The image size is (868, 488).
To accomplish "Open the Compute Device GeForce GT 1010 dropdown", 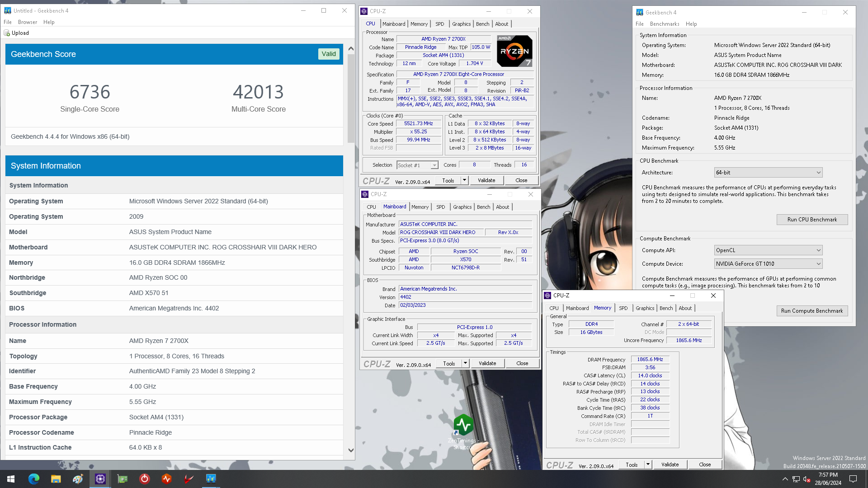I will pyautogui.click(x=768, y=264).
